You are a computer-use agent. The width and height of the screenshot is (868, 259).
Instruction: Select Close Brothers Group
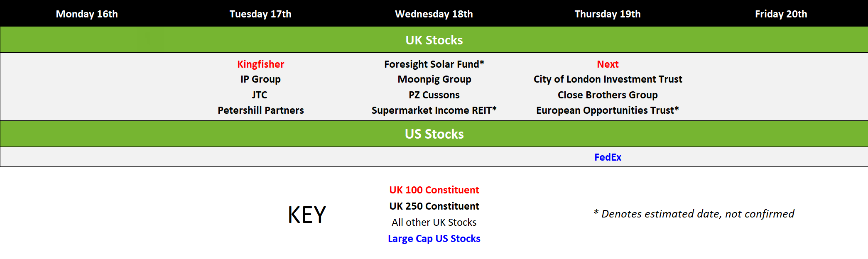pos(608,95)
